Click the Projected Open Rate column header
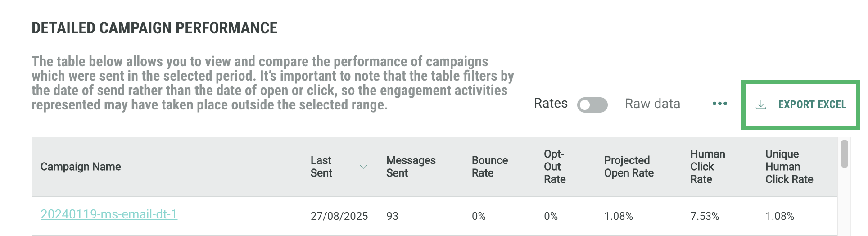Screen dimensions: 868x236 (628, 167)
